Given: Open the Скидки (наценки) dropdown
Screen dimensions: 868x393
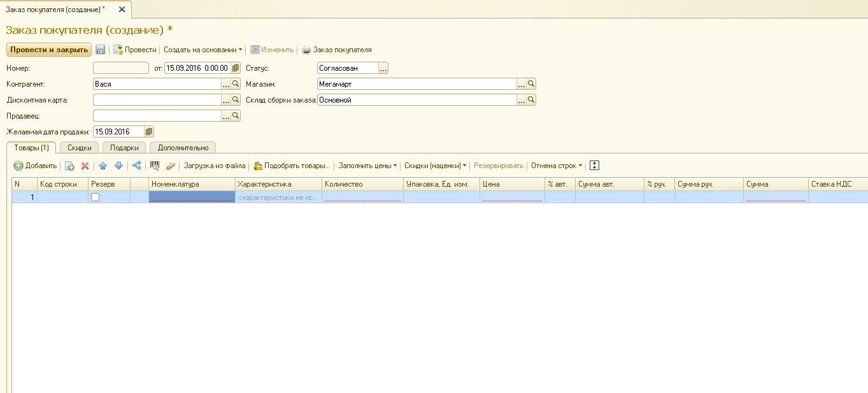Looking at the screenshot, I should coord(436,166).
